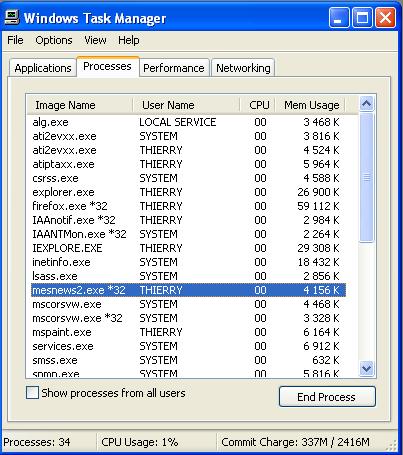Open the Help menu
This screenshot has height=455, width=403.
point(129,40)
